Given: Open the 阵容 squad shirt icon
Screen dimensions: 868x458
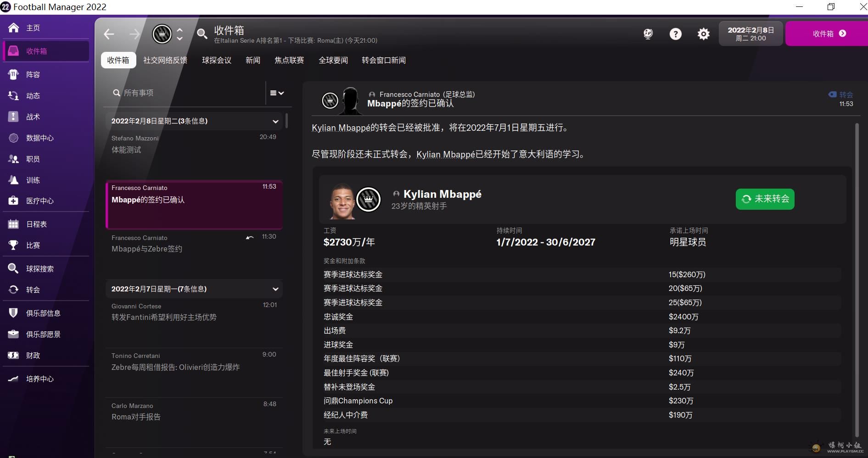Looking at the screenshot, I should pos(14,74).
